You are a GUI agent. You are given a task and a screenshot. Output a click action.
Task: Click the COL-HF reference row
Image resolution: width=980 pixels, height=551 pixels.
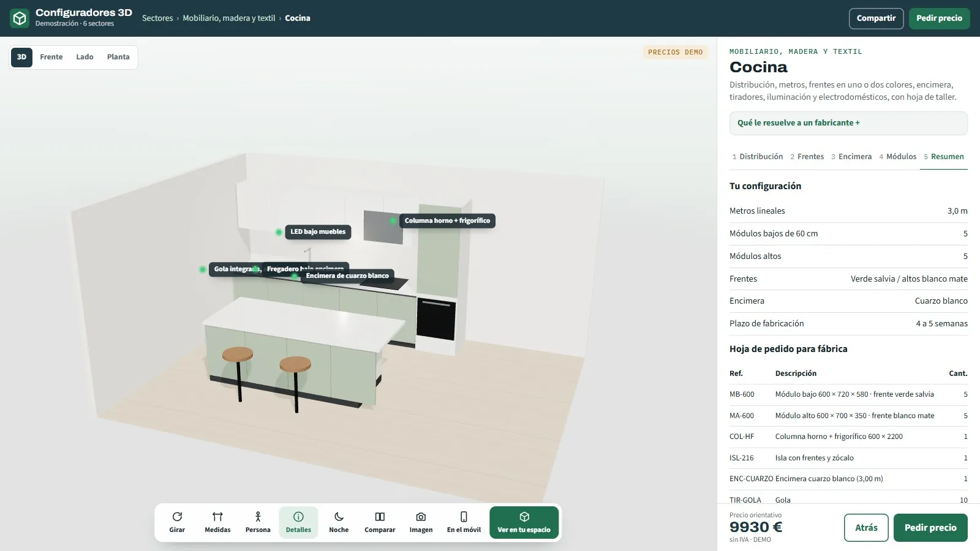[848, 437]
